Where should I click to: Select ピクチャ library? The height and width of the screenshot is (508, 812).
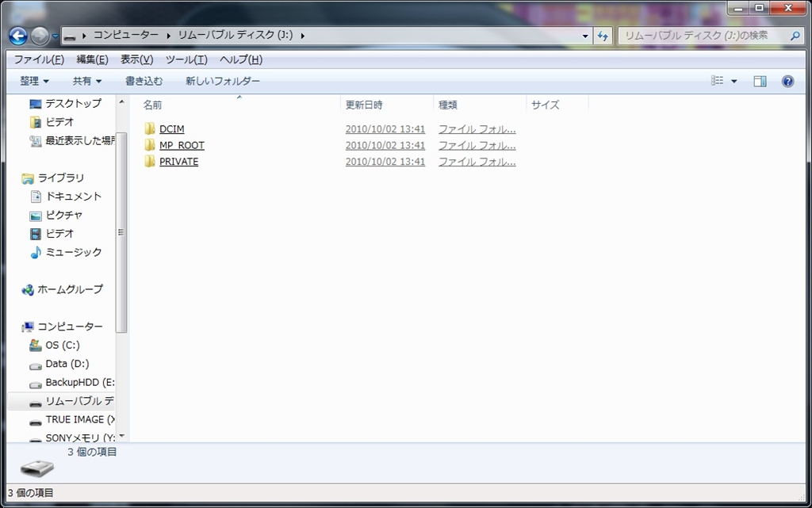tap(64, 216)
